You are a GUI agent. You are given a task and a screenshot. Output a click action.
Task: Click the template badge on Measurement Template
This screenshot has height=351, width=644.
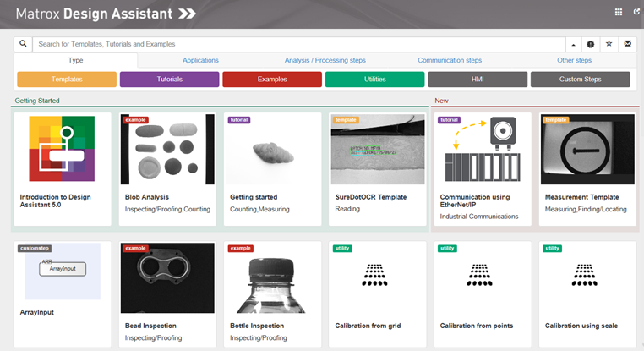tap(556, 120)
